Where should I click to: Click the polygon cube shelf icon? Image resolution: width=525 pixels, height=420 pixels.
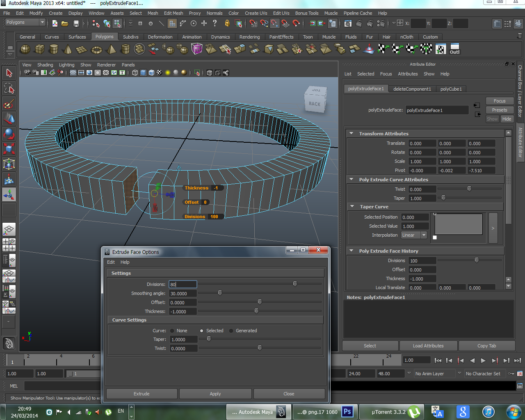39,50
